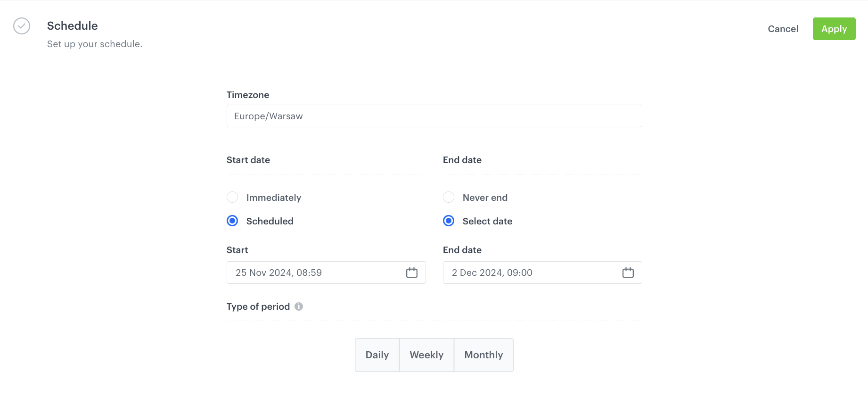Click the info icon beside Type of period
868x413 pixels.
tap(299, 306)
